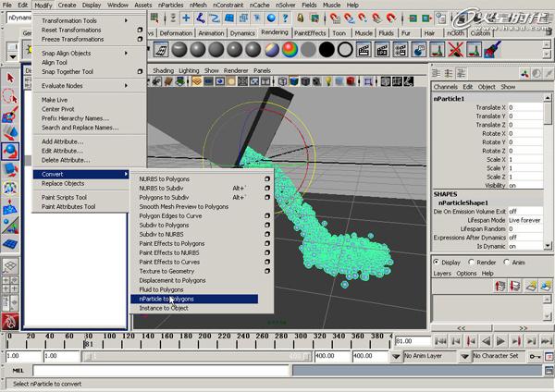Click the down arrow under the shelf tab icon
This screenshot has height=392, width=555.
click(x=13, y=57)
